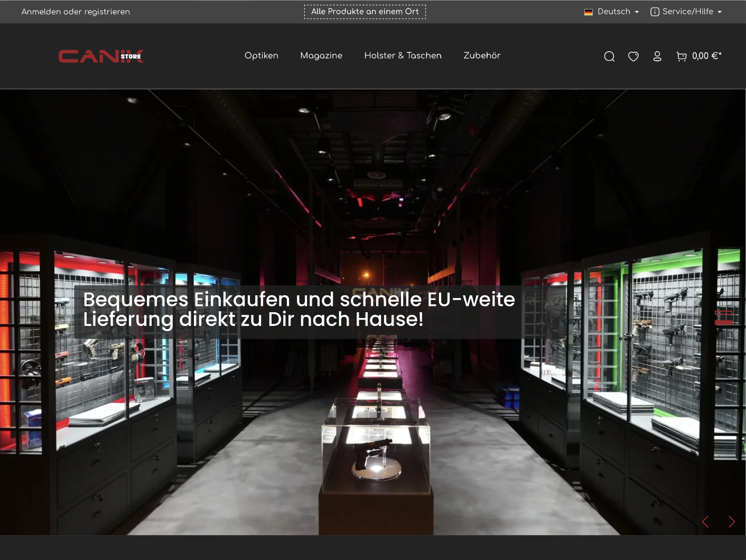Open the Zubehör navigation entry

482,55
